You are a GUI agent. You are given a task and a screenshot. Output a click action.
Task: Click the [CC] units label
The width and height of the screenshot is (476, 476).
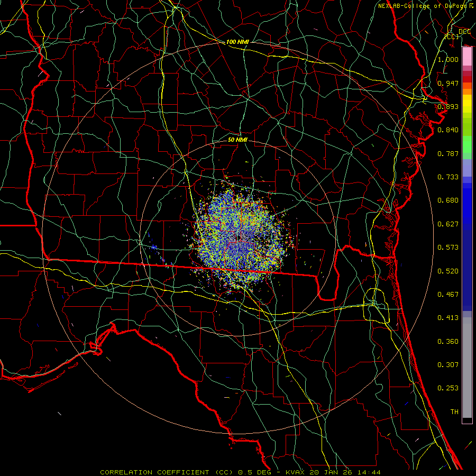[452, 36]
